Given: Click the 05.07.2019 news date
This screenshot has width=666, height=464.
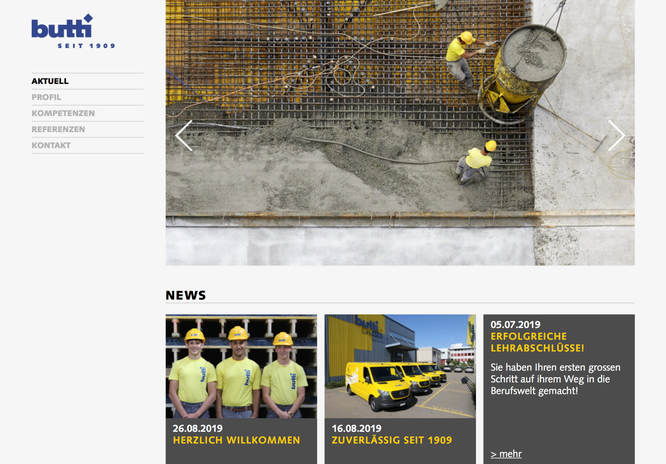Looking at the screenshot, I should (515, 324).
